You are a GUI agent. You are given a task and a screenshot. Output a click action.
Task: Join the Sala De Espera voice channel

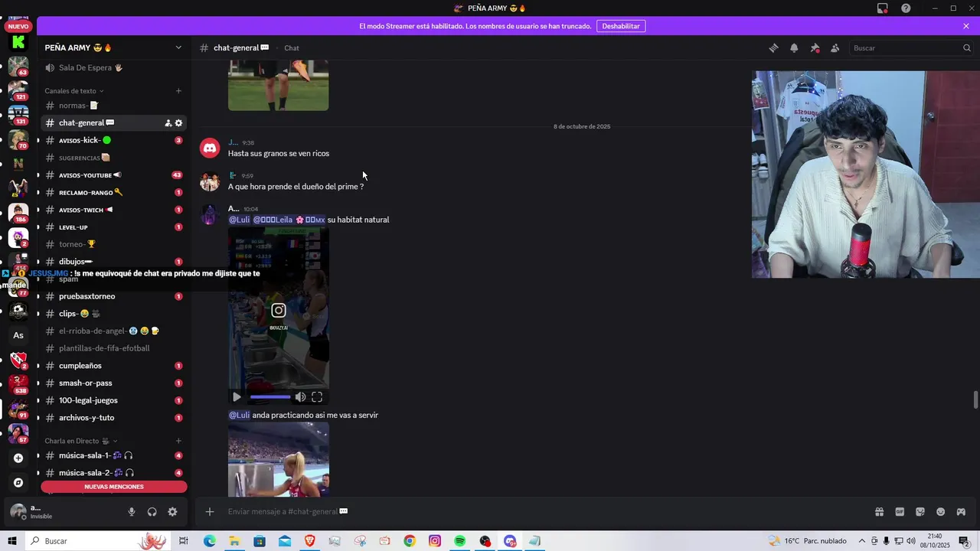pos(113,68)
